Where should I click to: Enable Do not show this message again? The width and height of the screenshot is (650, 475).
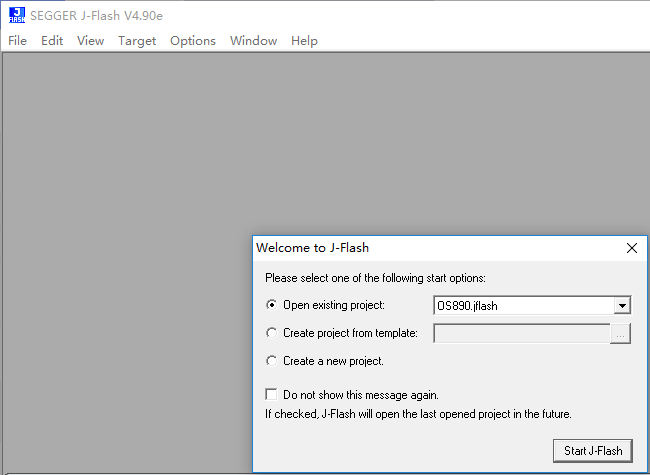click(x=271, y=394)
